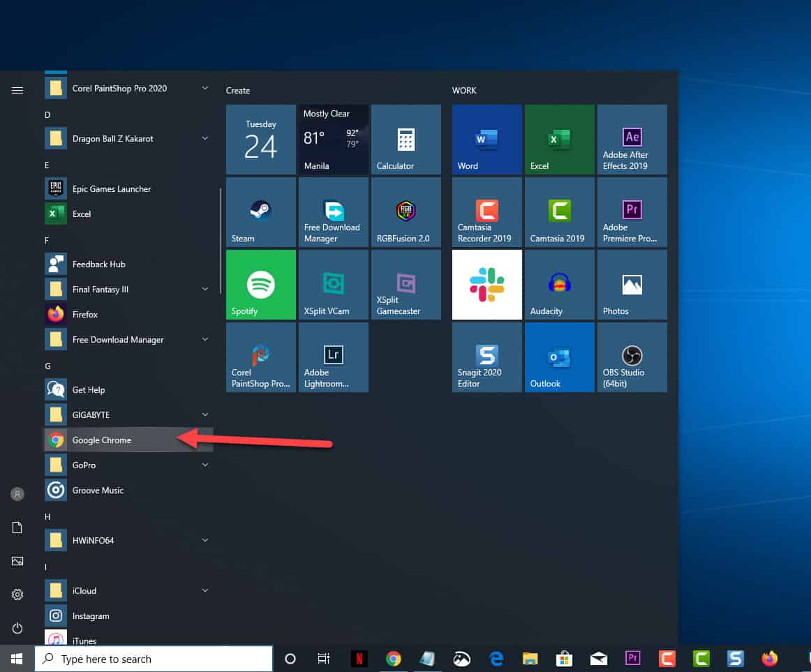Screen dimensions: 811x672
Task: Launch Adobe After Effects 2019 tile
Action: (x=632, y=140)
